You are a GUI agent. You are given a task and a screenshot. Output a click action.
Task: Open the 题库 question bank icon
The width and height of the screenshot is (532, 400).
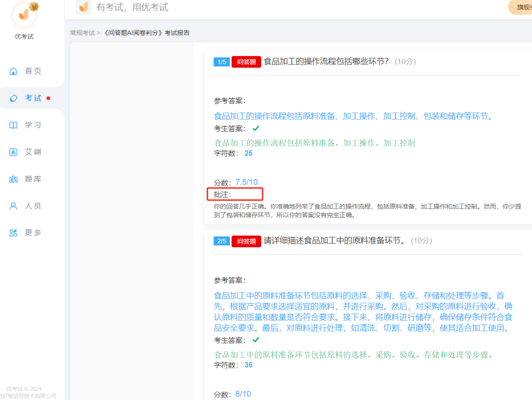tap(13, 178)
